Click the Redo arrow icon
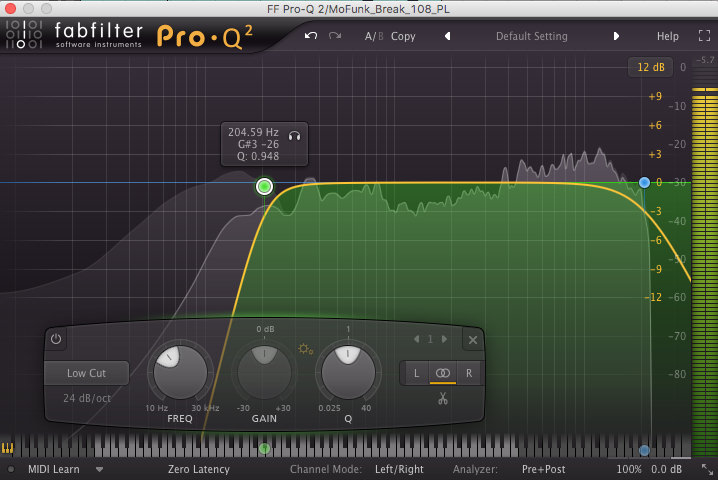Viewport: 718px width, 480px height. pyautogui.click(x=335, y=36)
